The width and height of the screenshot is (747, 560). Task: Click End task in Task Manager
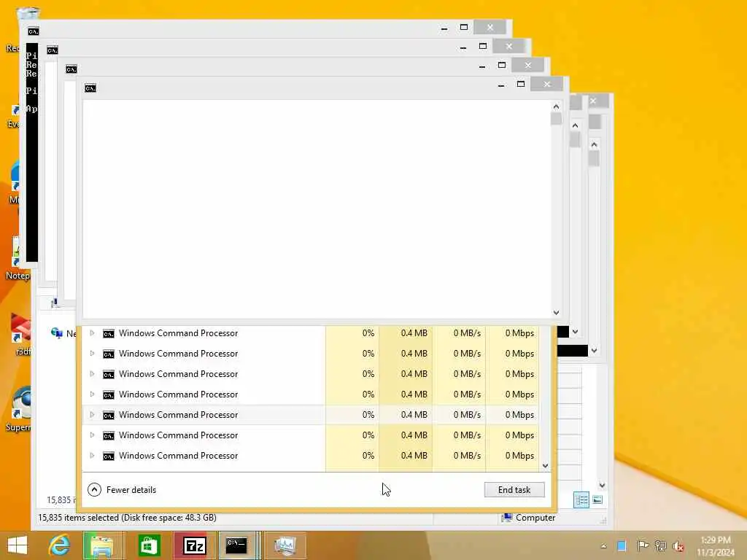[514, 489]
